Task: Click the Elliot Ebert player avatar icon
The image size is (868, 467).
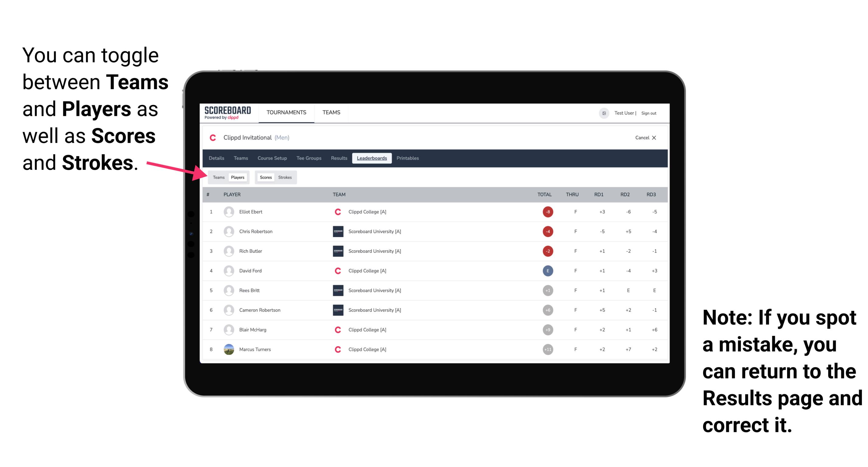Action: (x=229, y=212)
